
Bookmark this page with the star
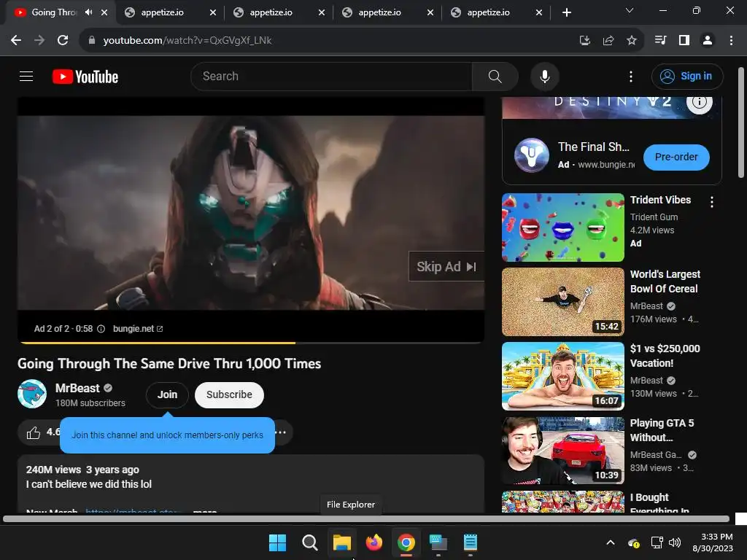pyautogui.click(x=632, y=41)
